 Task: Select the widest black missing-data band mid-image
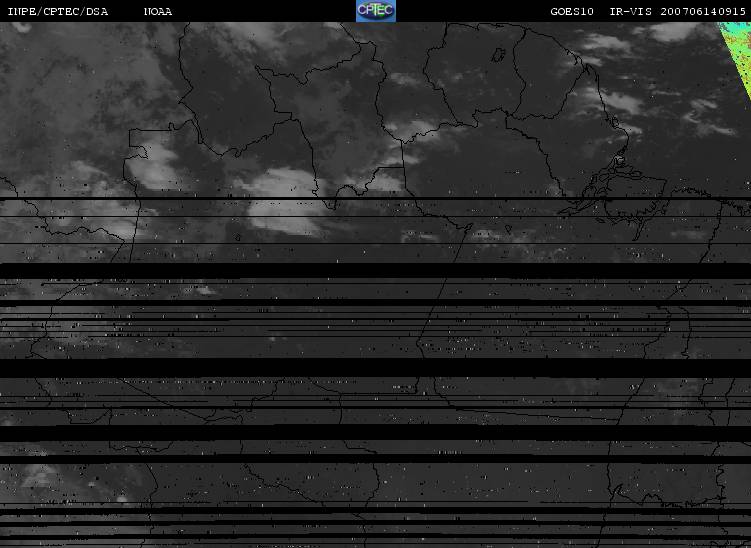tap(376, 368)
